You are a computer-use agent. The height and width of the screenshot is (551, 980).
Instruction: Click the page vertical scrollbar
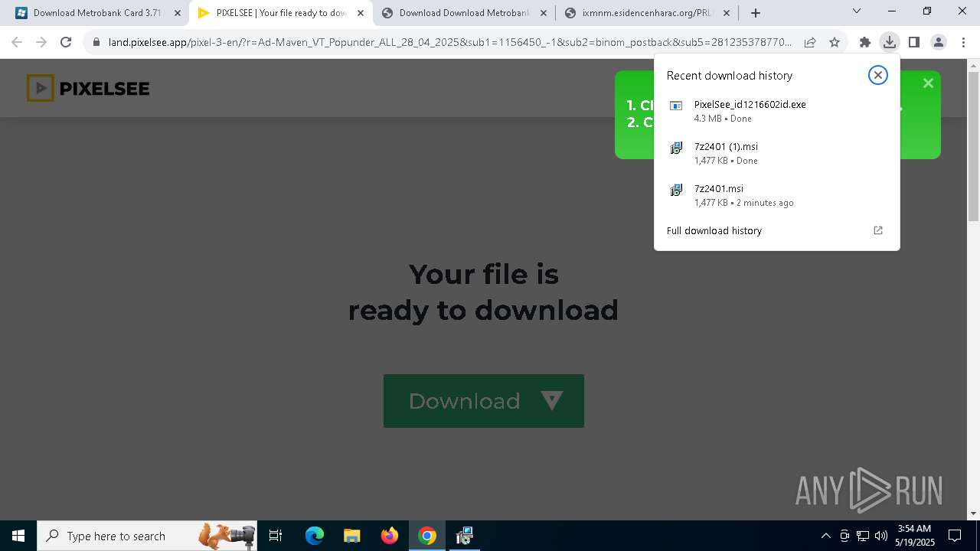click(x=973, y=145)
